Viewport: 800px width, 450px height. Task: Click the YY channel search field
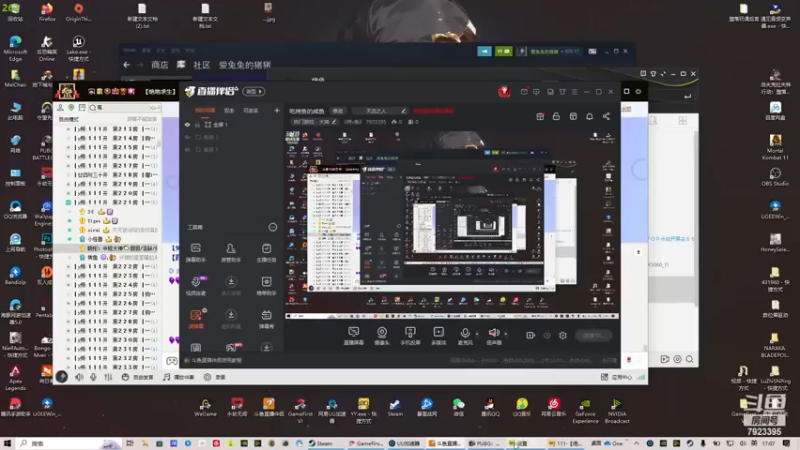pyautogui.click(x=123, y=108)
